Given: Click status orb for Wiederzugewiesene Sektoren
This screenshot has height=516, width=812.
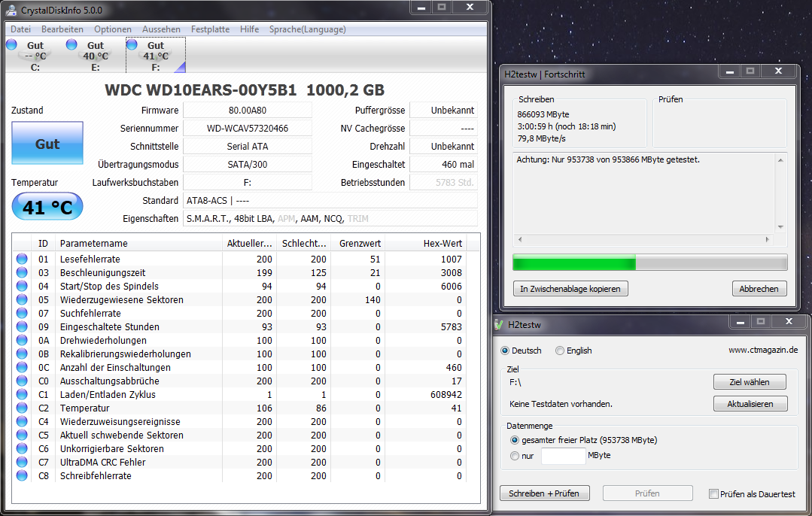Looking at the screenshot, I should 22,299.
